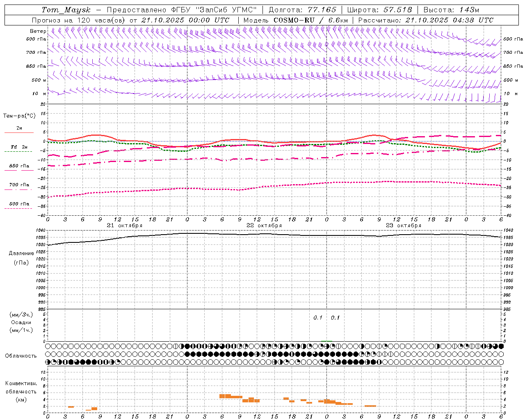The image size is (525, 420).
Task: Click the left "1040" pressure axis value
Action: tap(41, 231)
